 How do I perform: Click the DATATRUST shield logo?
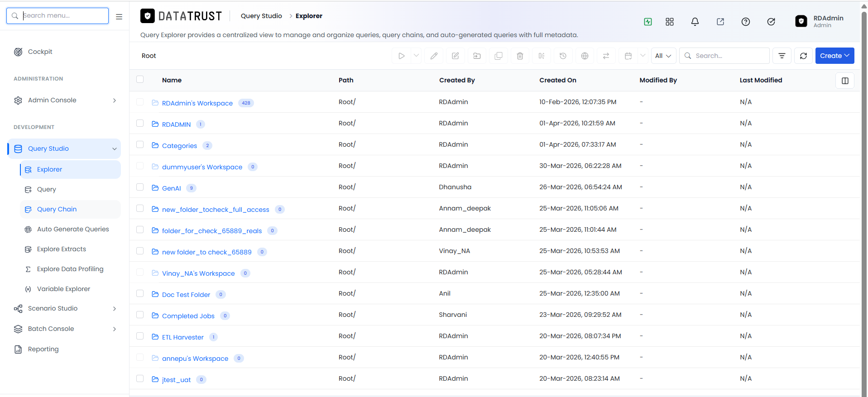pos(148,16)
